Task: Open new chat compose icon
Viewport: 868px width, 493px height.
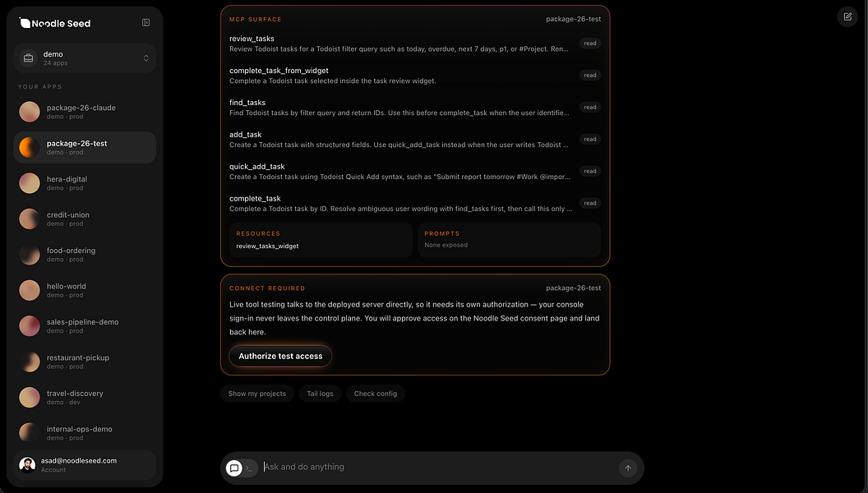Action: (847, 16)
